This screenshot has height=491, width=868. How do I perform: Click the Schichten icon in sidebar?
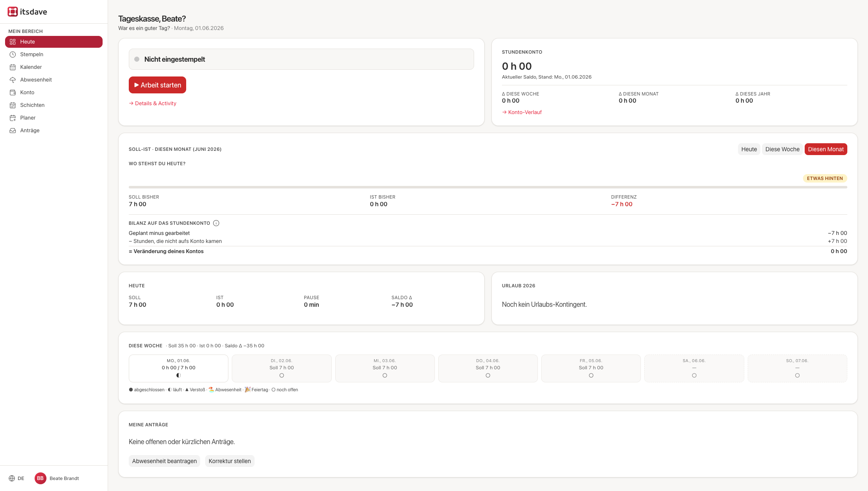tap(13, 105)
